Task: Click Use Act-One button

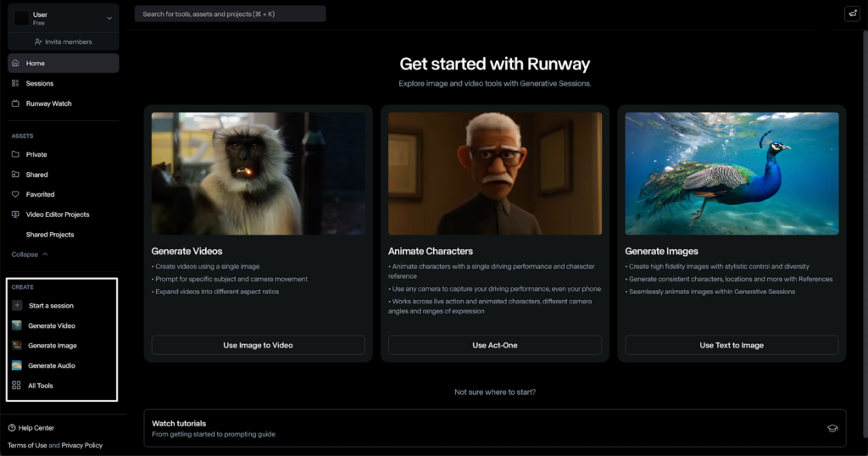Action: (495, 345)
